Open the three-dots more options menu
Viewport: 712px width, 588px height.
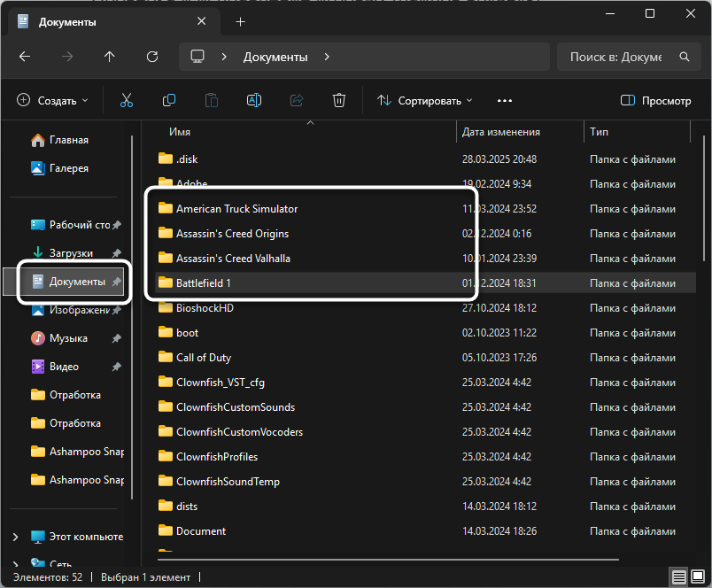(x=505, y=101)
